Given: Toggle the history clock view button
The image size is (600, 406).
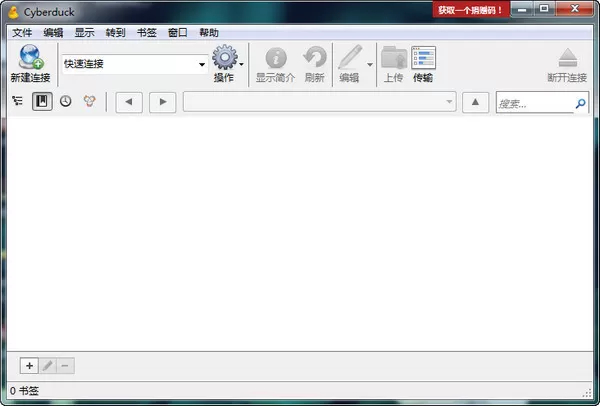Looking at the screenshot, I should click(x=66, y=102).
